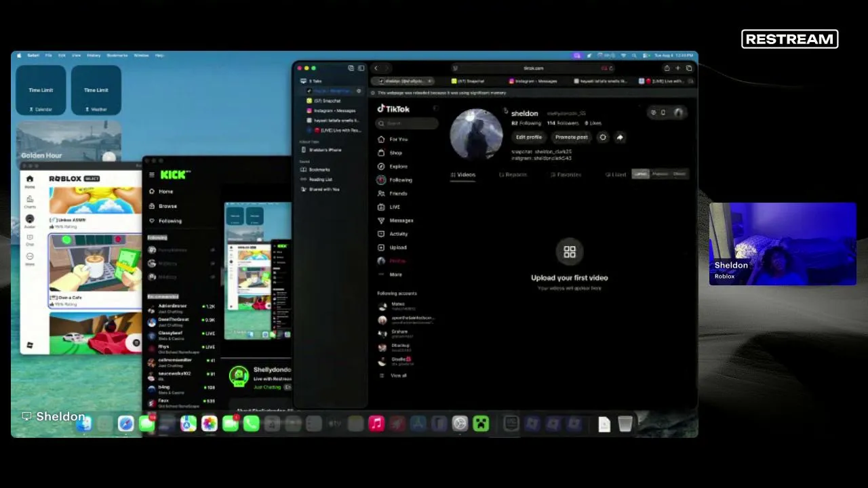The height and width of the screenshot is (488, 868).
Task: Open Music app in the Dock
Action: click(x=376, y=424)
